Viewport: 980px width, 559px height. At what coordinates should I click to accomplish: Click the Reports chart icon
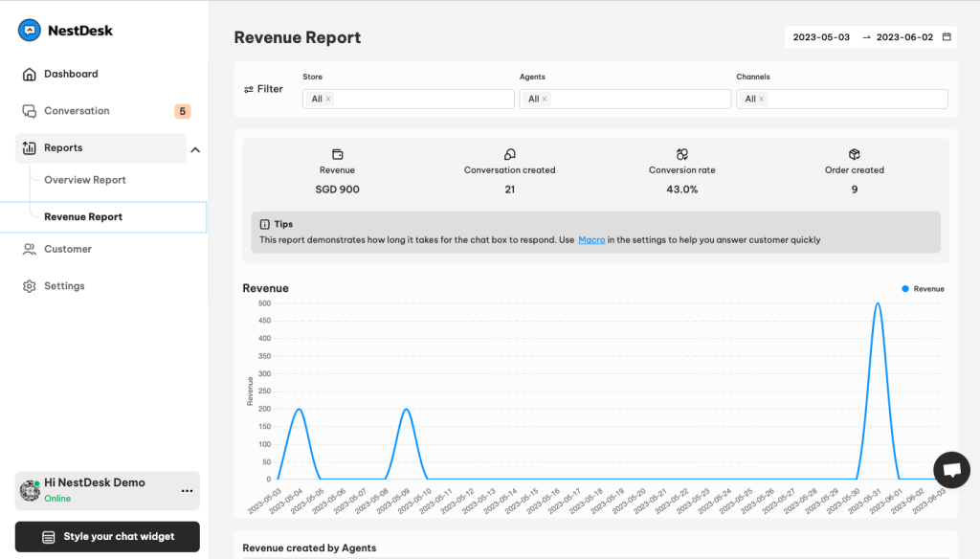click(30, 148)
